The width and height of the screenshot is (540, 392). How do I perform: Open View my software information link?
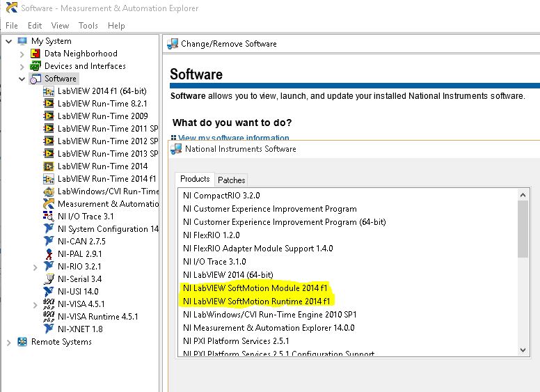point(234,138)
